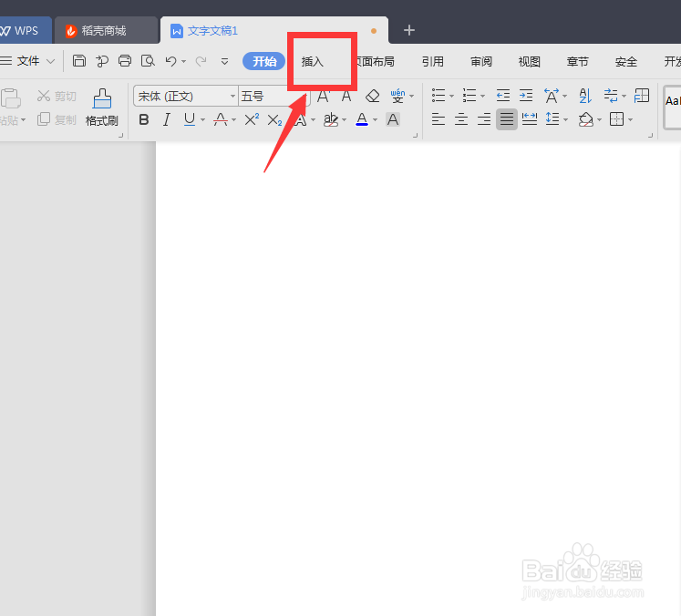The width and height of the screenshot is (681, 616).
Task: Toggle justified alignment
Action: coord(506,119)
